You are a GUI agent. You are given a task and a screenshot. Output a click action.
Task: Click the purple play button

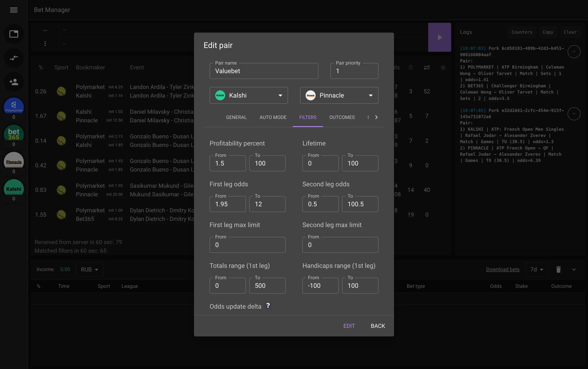pos(440,37)
